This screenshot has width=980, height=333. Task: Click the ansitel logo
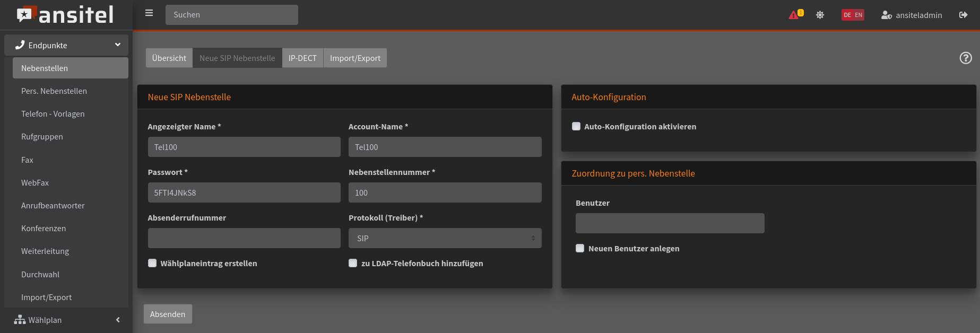66,15
